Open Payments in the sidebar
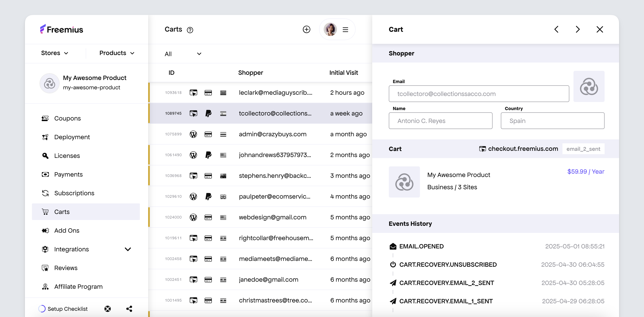 pos(86,174)
